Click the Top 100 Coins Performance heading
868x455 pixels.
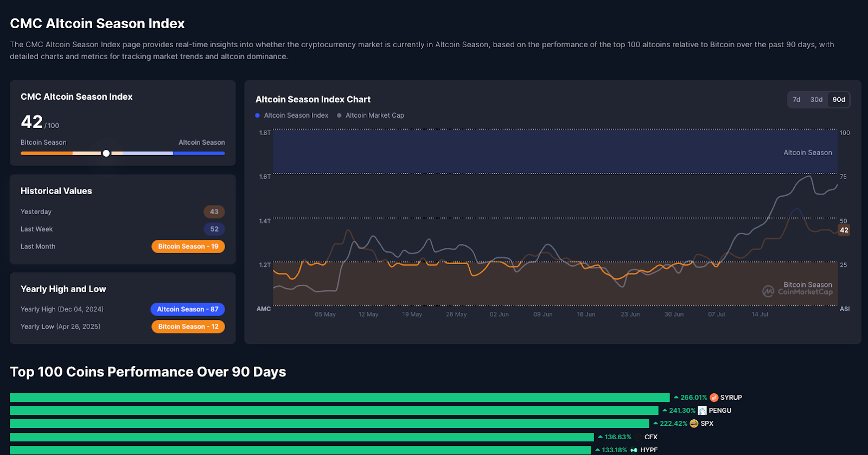[x=148, y=372]
